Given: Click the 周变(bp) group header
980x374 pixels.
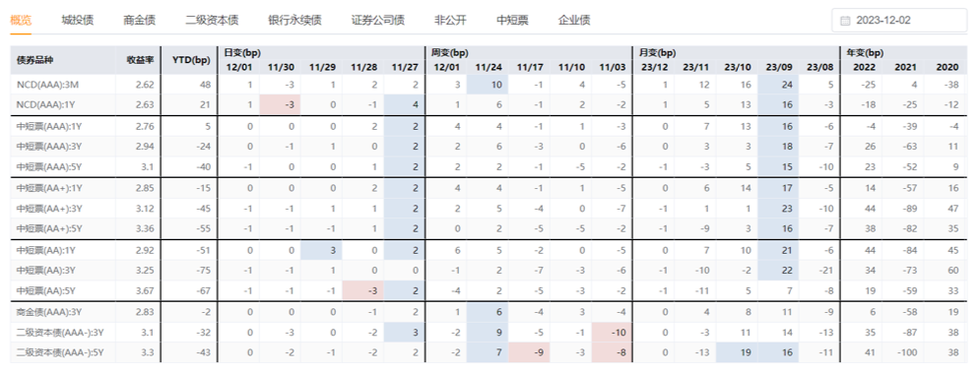Looking at the screenshot, I should [449, 53].
